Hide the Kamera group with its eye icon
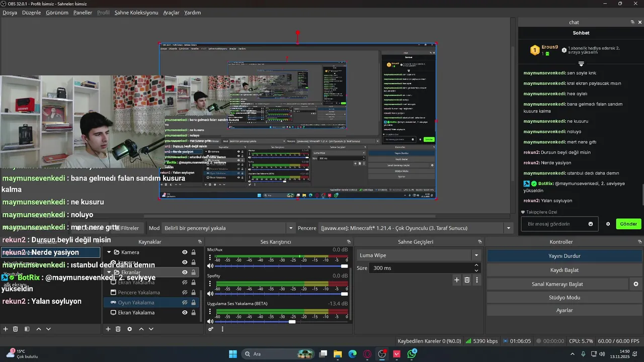 (185, 252)
